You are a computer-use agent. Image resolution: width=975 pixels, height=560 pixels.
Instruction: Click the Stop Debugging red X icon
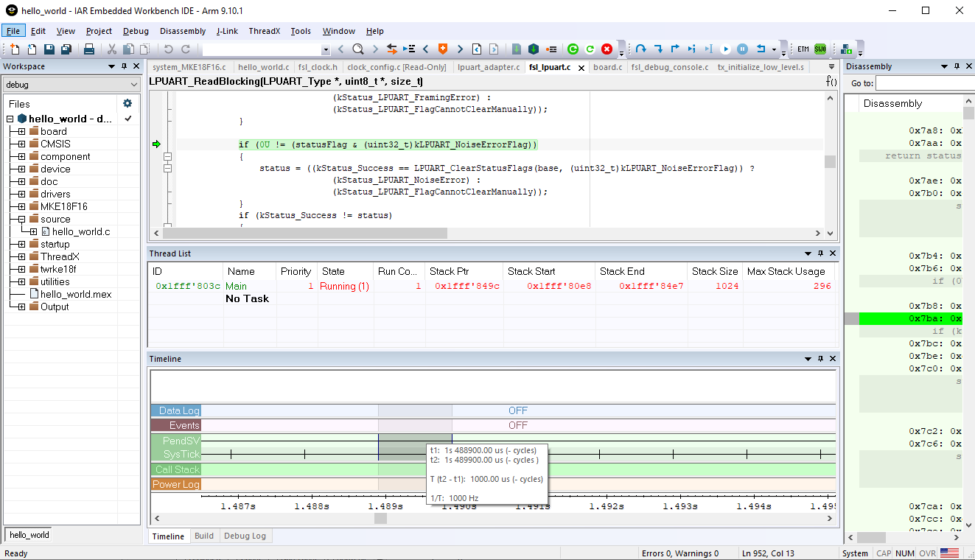pyautogui.click(x=607, y=49)
